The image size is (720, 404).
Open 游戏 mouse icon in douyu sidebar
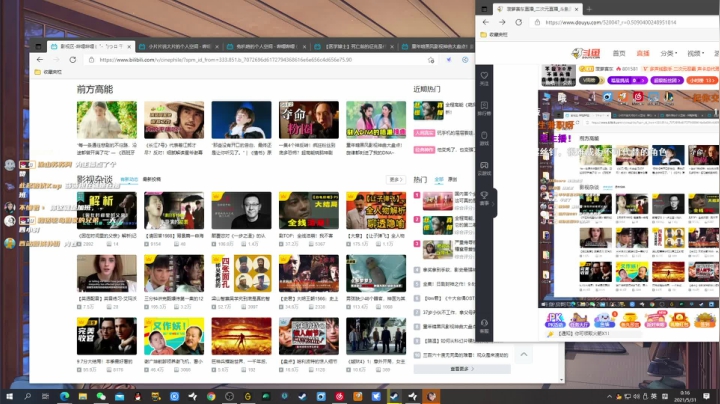pyautogui.click(x=484, y=138)
